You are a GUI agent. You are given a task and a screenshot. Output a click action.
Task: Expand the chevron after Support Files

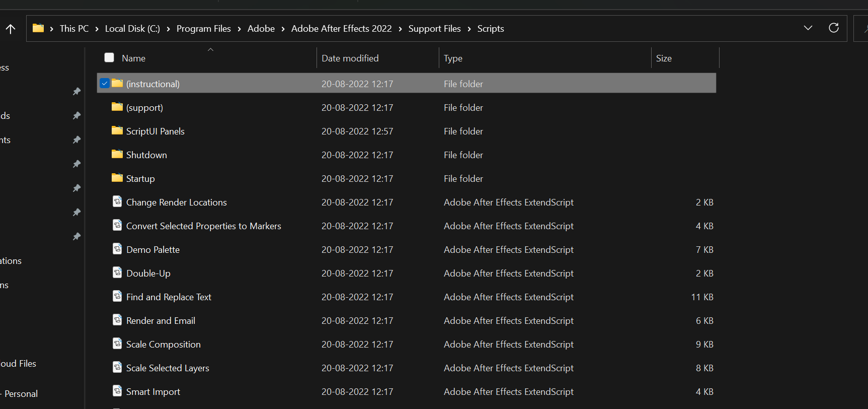[469, 29]
